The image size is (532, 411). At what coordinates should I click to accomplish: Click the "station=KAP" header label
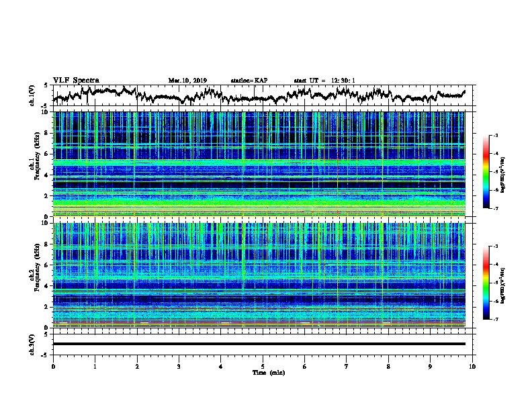click(x=249, y=81)
